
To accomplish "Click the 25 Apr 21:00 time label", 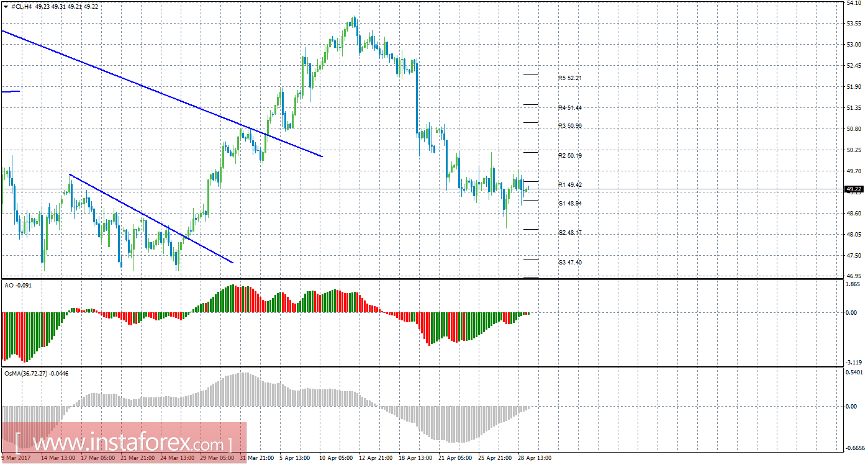I will [x=495, y=458].
